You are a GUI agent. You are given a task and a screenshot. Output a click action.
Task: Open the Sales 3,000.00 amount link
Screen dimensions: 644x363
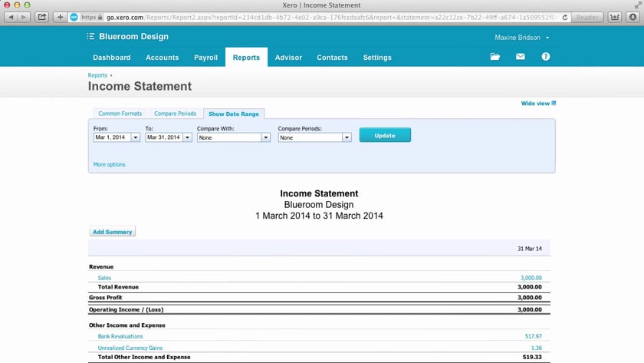click(x=531, y=278)
